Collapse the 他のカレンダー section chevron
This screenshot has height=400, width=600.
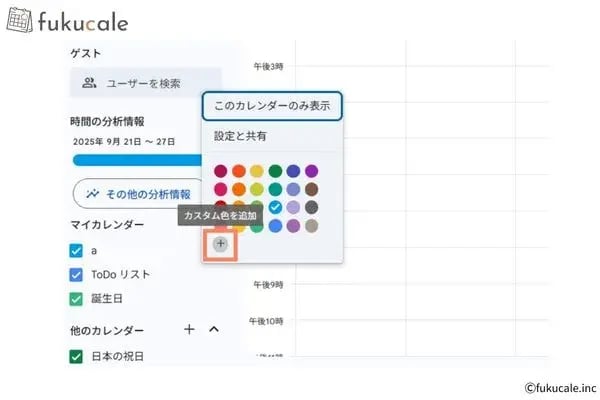click(213, 329)
